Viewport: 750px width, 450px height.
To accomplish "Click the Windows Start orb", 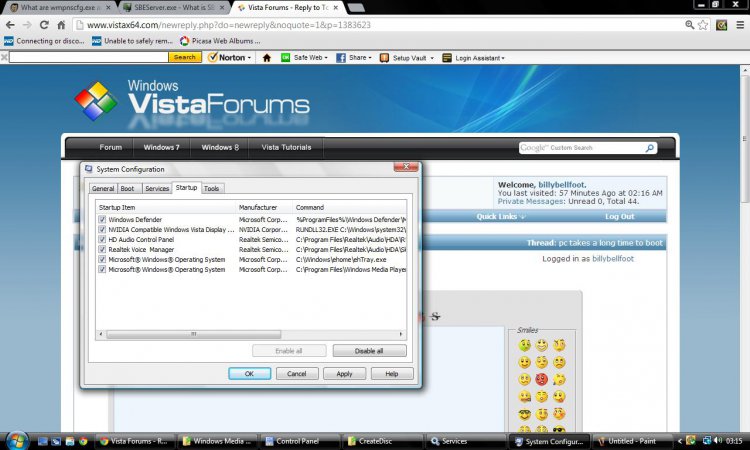I will coord(17,440).
